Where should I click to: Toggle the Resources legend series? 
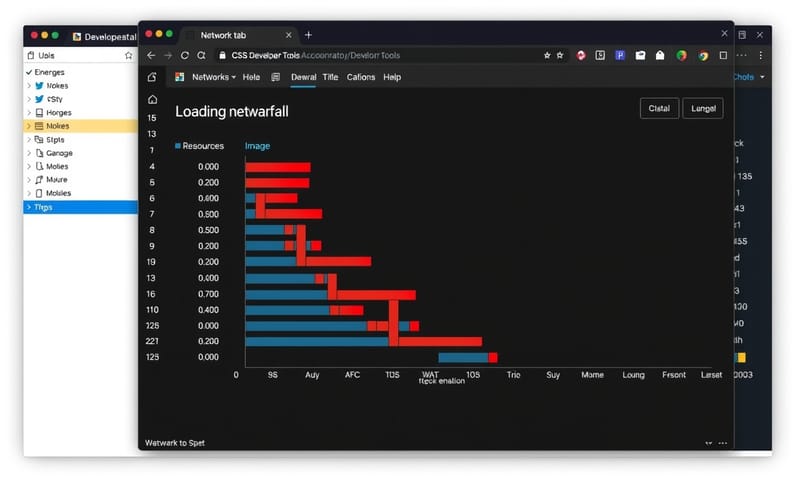pos(200,146)
